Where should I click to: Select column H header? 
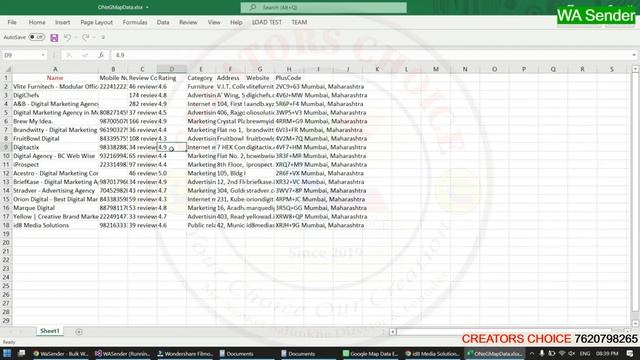289,69
